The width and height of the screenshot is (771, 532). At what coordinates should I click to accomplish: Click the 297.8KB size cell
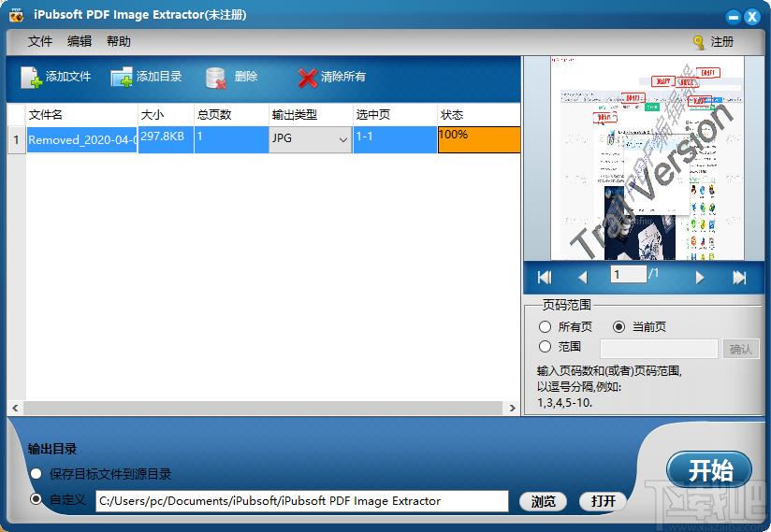[166, 140]
